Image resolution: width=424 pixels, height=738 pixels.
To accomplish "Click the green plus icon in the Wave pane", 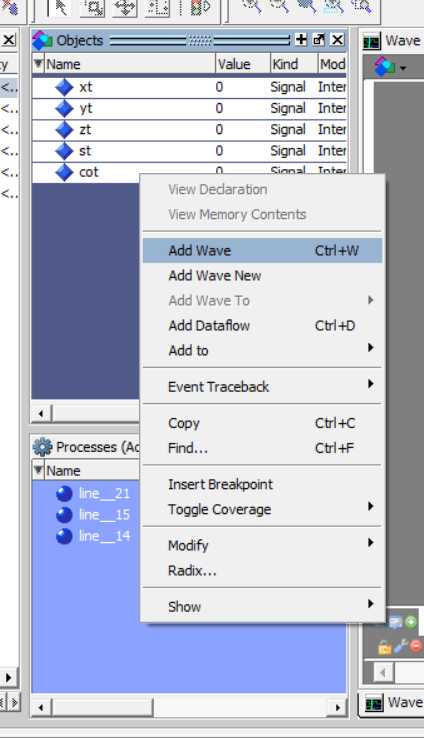I will [x=411, y=622].
